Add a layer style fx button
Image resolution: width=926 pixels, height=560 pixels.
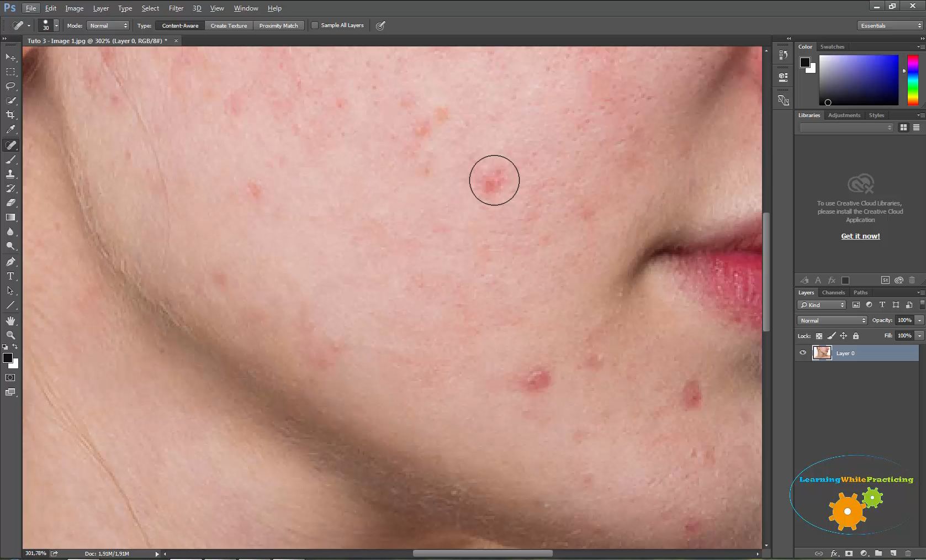pyautogui.click(x=834, y=553)
